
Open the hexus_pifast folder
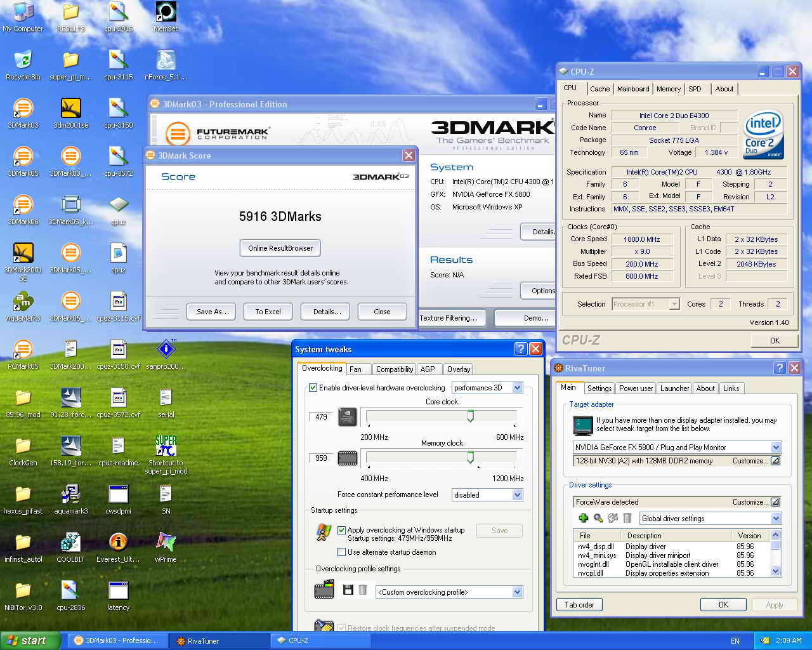23,500
